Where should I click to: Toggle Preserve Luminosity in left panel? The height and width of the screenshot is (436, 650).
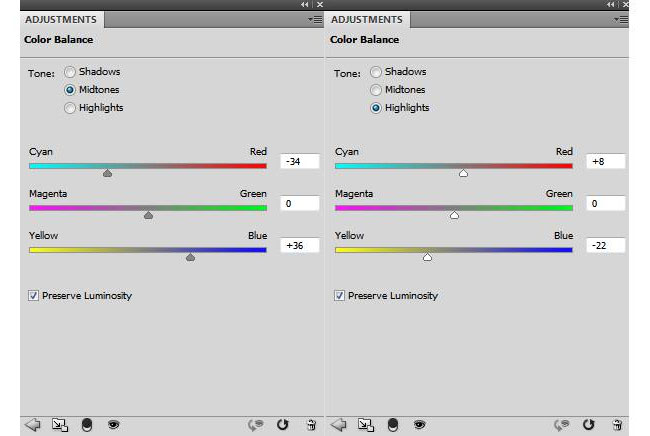pyautogui.click(x=34, y=296)
